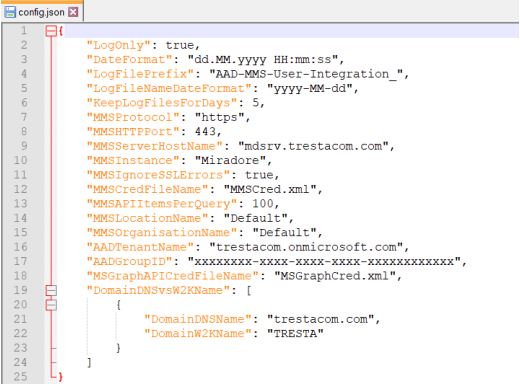520x384 pixels.
Task: Click the value 5 for KeepLogFilesForDays
Action: [x=256, y=103]
